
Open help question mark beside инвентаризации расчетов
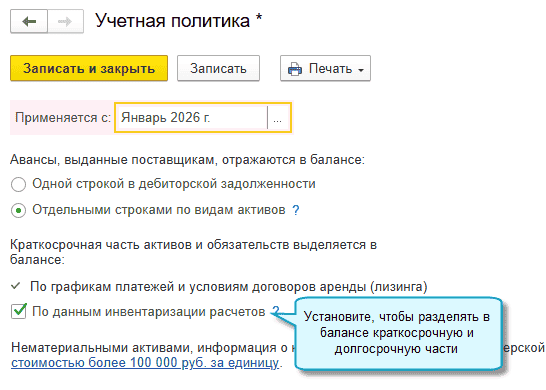pos(275,311)
